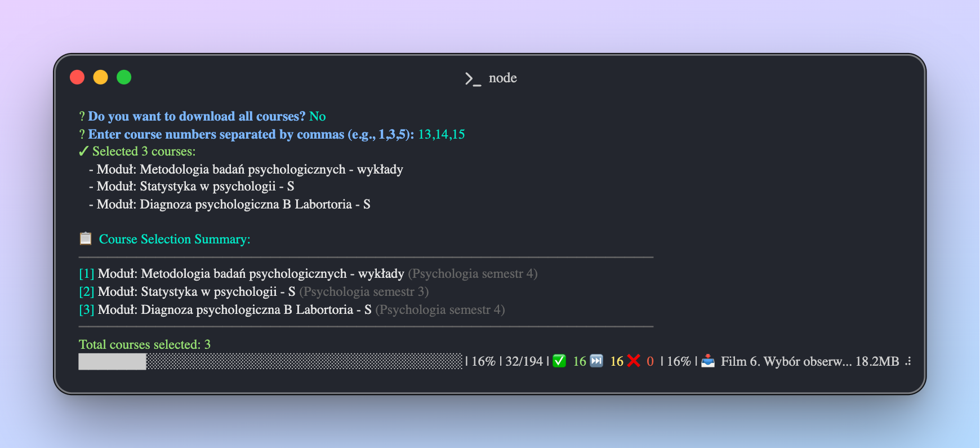Click the inbox download tray icon
980x448 pixels.
pyautogui.click(x=708, y=361)
